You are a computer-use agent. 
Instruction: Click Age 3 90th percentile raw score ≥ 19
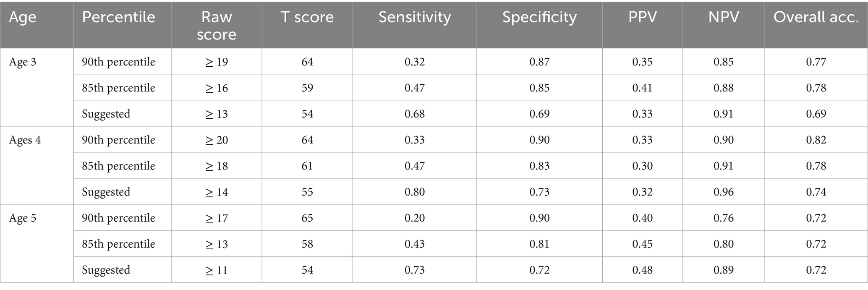tap(217, 62)
